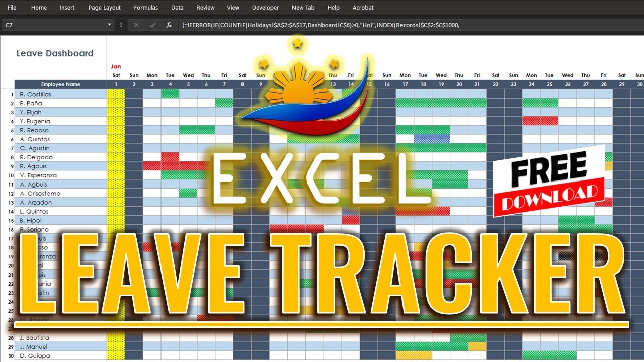Switch to the Data tab
The image size is (644, 362).
coord(177,8)
